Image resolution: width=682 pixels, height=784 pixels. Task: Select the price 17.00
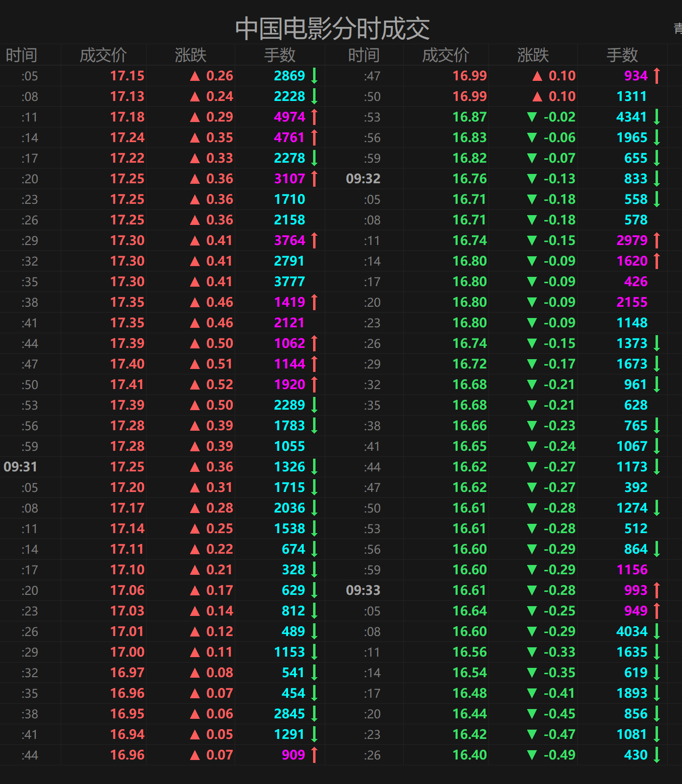[x=127, y=652]
